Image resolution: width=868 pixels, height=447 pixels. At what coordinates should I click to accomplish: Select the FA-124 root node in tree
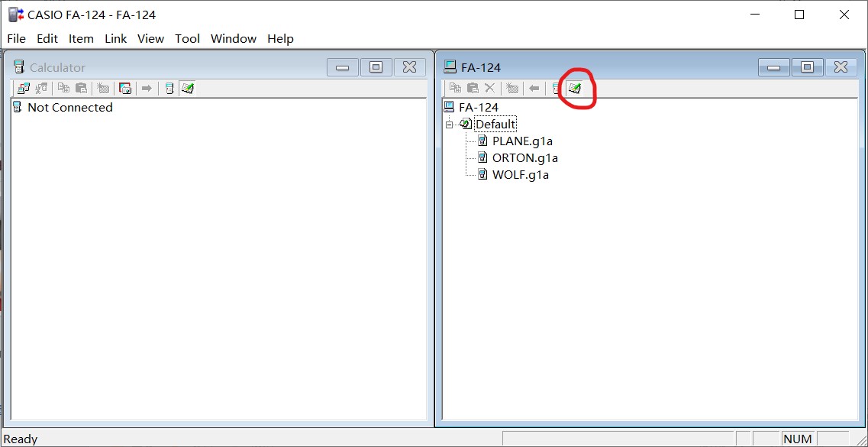[479, 107]
